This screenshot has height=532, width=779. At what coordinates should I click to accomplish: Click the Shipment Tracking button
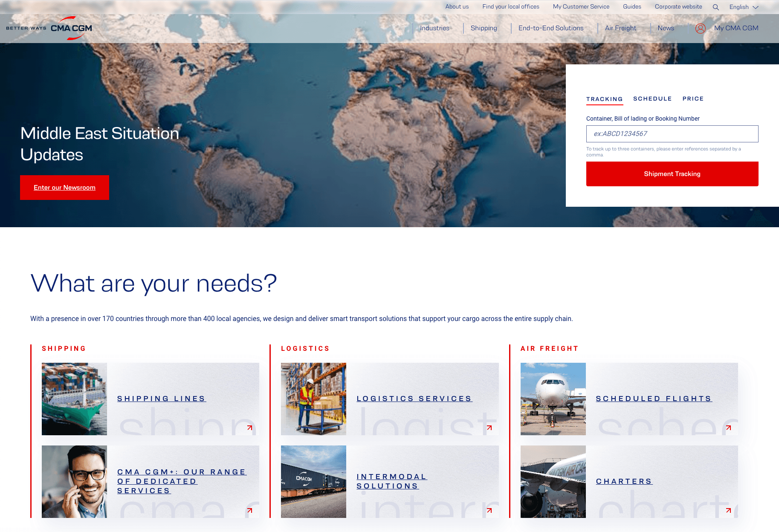[x=672, y=174]
